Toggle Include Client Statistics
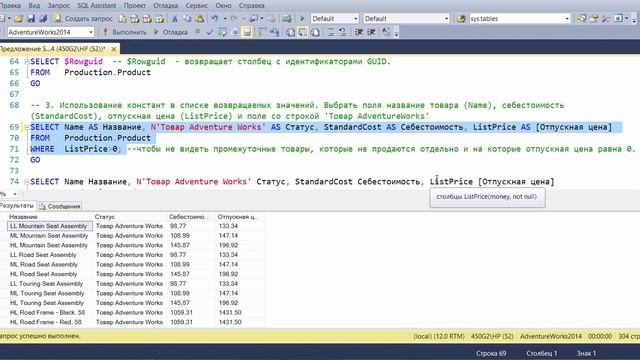Viewport: 640px width, 360px height. [274, 32]
